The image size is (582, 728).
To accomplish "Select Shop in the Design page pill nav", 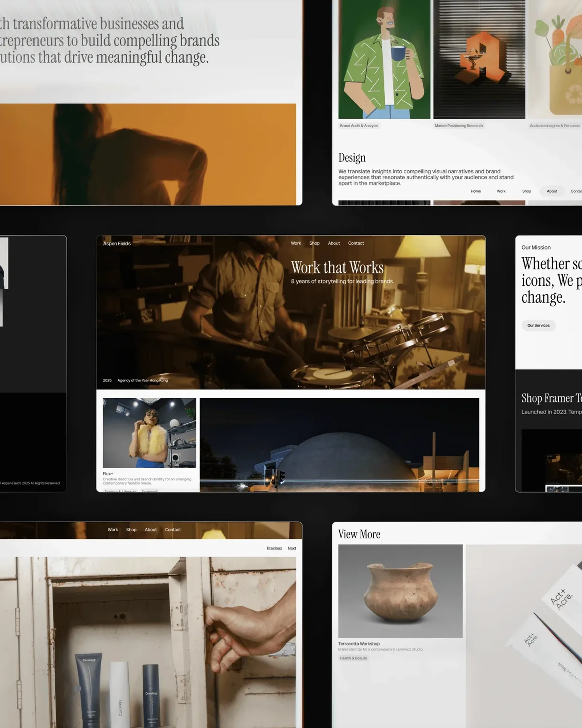I will pos(526,191).
